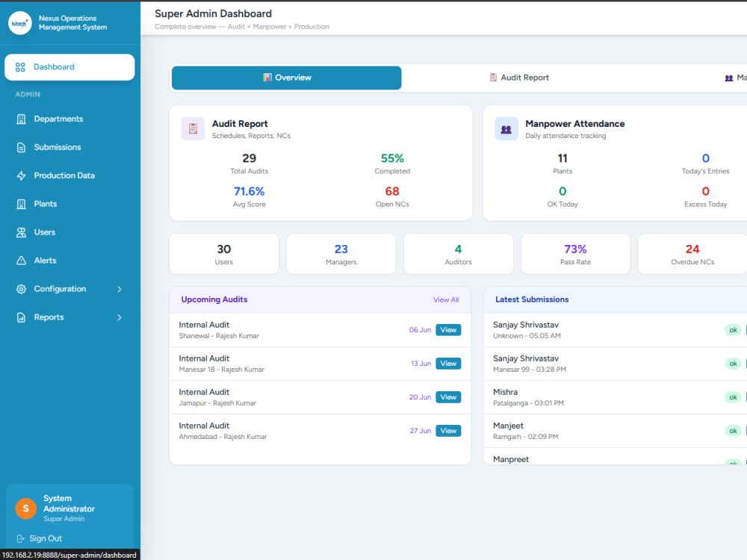Click the Sign Out door icon

click(20, 538)
